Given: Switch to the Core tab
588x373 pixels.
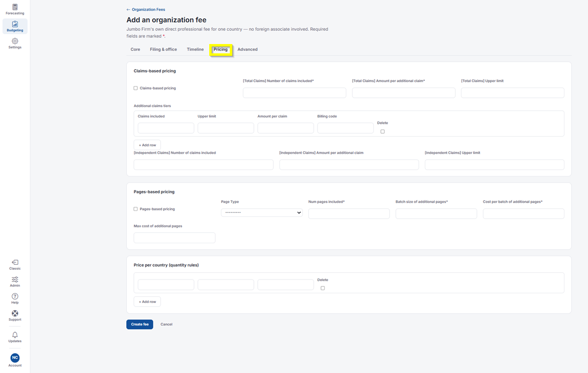Looking at the screenshot, I should 135,49.
